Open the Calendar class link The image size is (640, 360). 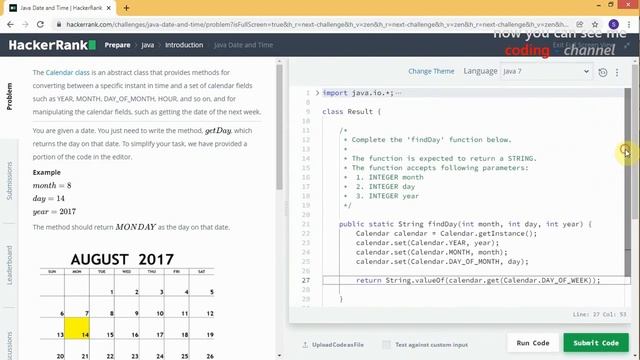tap(67, 72)
